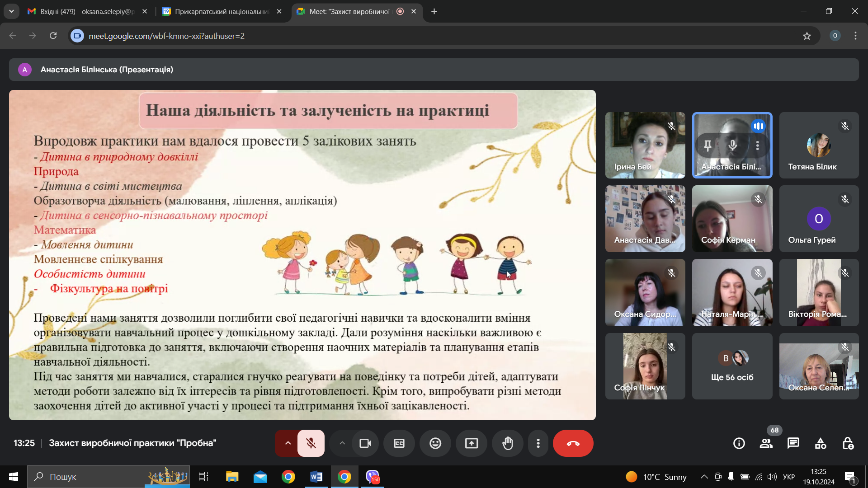Expand video settings arrow beside camera
Screen dimensions: 868x488
(x=342, y=443)
